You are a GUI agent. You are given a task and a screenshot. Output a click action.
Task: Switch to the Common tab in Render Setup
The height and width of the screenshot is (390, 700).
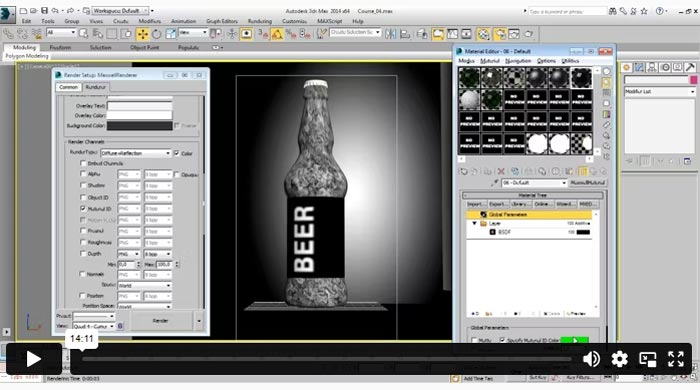pyautogui.click(x=68, y=87)
